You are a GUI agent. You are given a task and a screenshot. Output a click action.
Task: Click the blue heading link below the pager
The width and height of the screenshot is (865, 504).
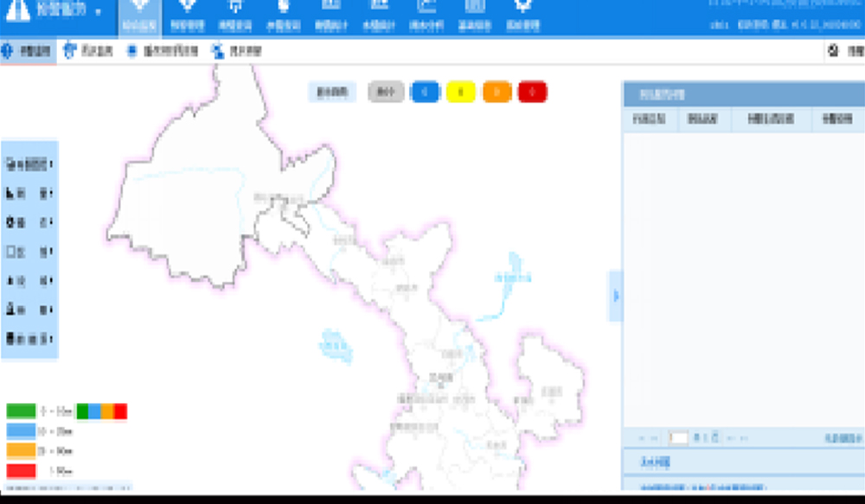coord(655,463)
